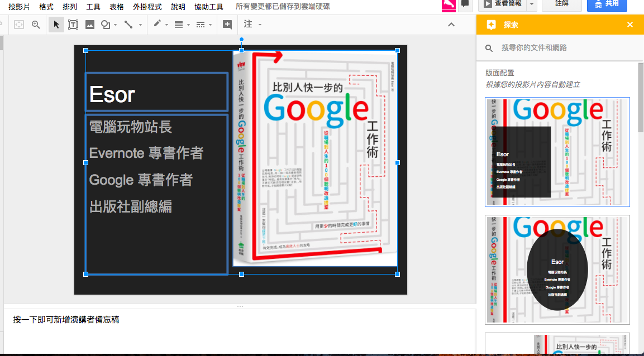Choose the third partially visible layout suggestion
Screen dimensions: 644x356
tap(557, 344)
